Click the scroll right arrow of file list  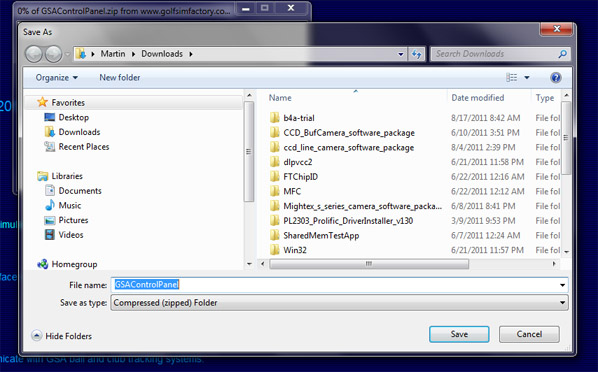click(x=554, y=264)
